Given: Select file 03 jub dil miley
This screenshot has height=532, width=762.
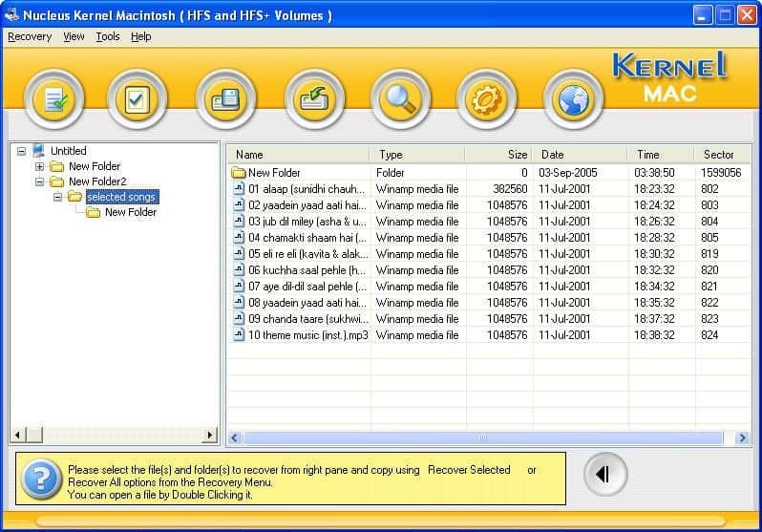Looking at the screenshot, I should 488,222.
